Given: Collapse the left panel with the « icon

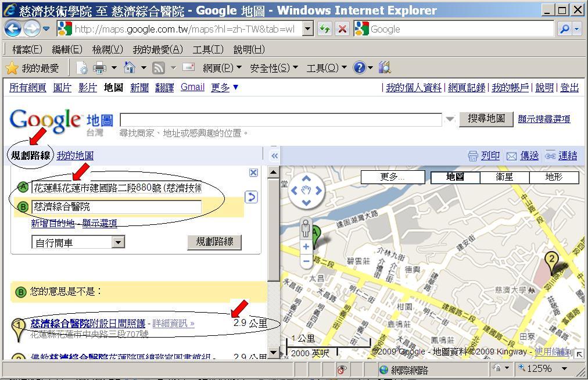Looking at the screenshot, I should (x=274, y=156).
